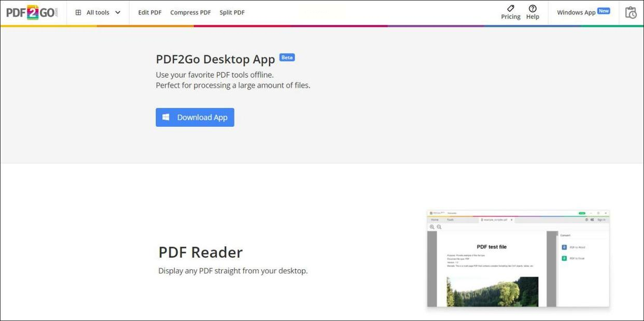
Task: Expand the All tools dropdown chevron
Action: tap(118, 12)
